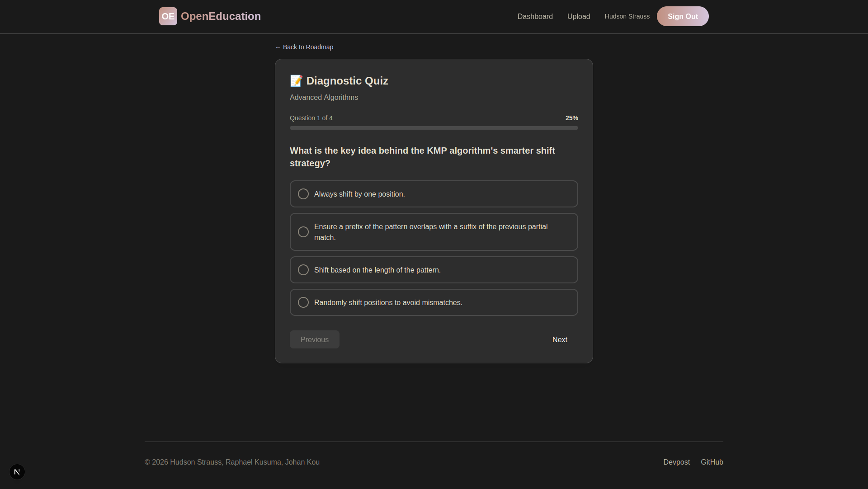This screenshot has height=489, width=868.
Task: Follow the Back to Roadmap link
Action: pos(304,47)
